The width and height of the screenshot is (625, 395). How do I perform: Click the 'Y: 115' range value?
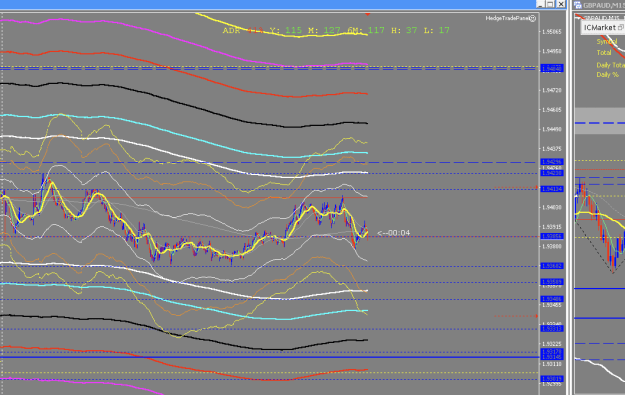coord(286,31)
